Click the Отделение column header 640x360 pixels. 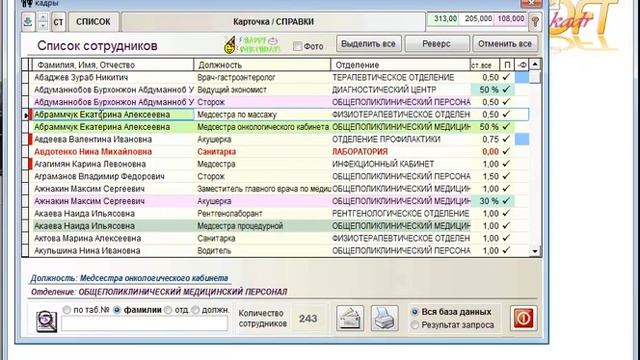pyautogui.click(x=400, y=65)
